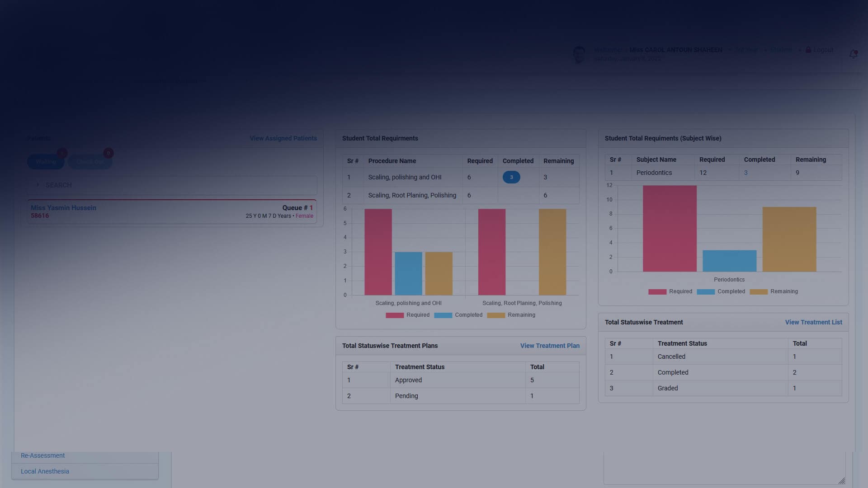Click 'Scaling, polishing and OHI' table row

[461, 177]
